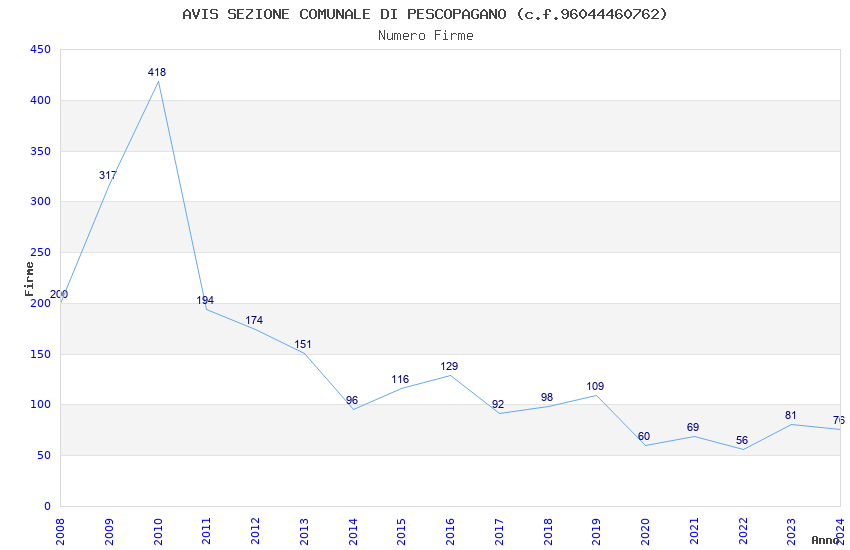Screen dimensions: 850x550
Task: Select the data label 151
Action: [302, 344]
